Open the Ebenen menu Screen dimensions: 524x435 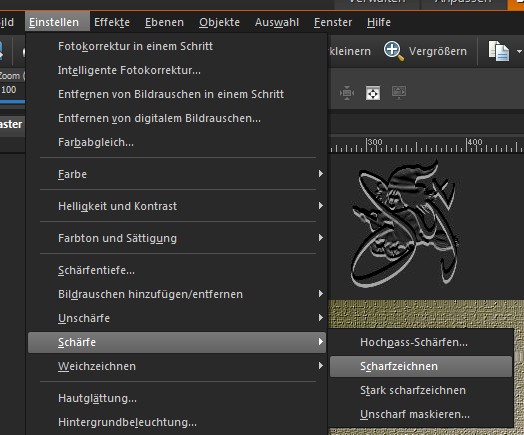coord(164,22)
